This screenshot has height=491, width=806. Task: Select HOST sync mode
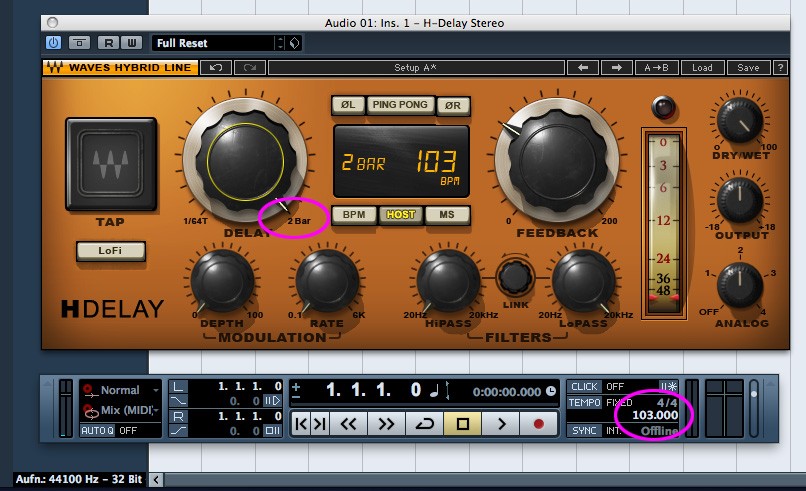(400, 215)
